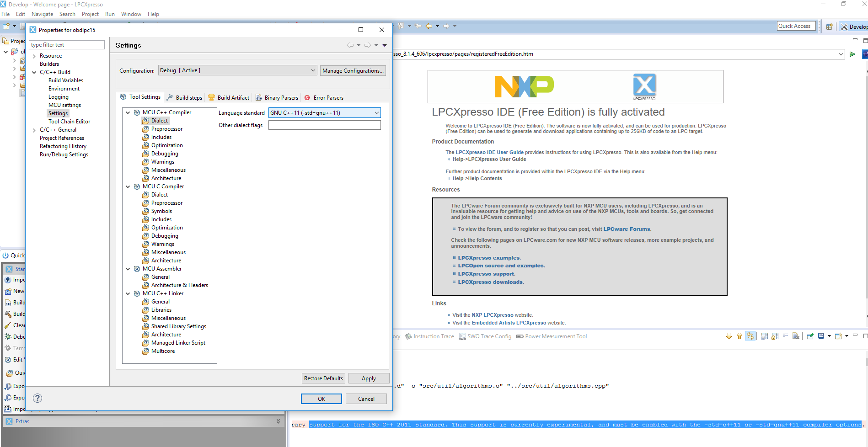Image resolution: width=868 pixels, height=447 pixels.
Task: Click the Settings back arrow in Properties header
Action: tap(350, 45)
